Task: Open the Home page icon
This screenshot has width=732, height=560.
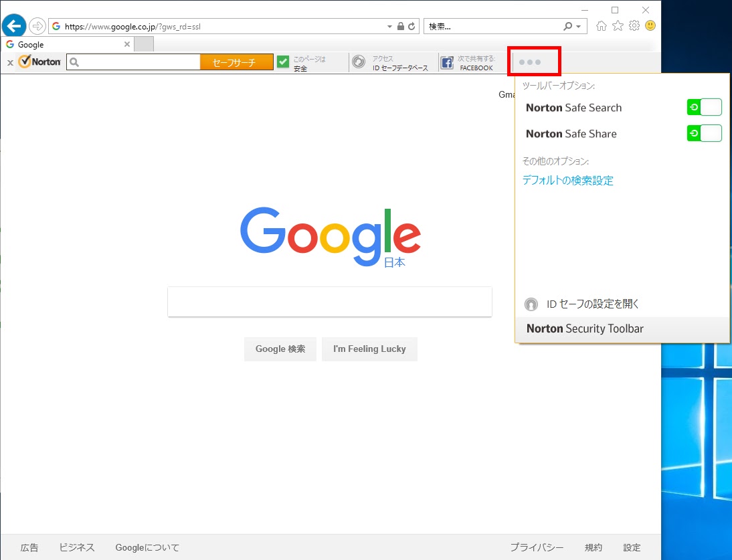Action: (x=602, y=26)
